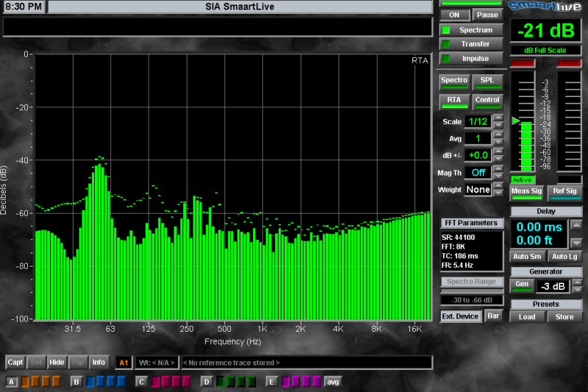The image size is (588, 392).
Task: Increase the Scale value with its up arrow
Action: 498,117
